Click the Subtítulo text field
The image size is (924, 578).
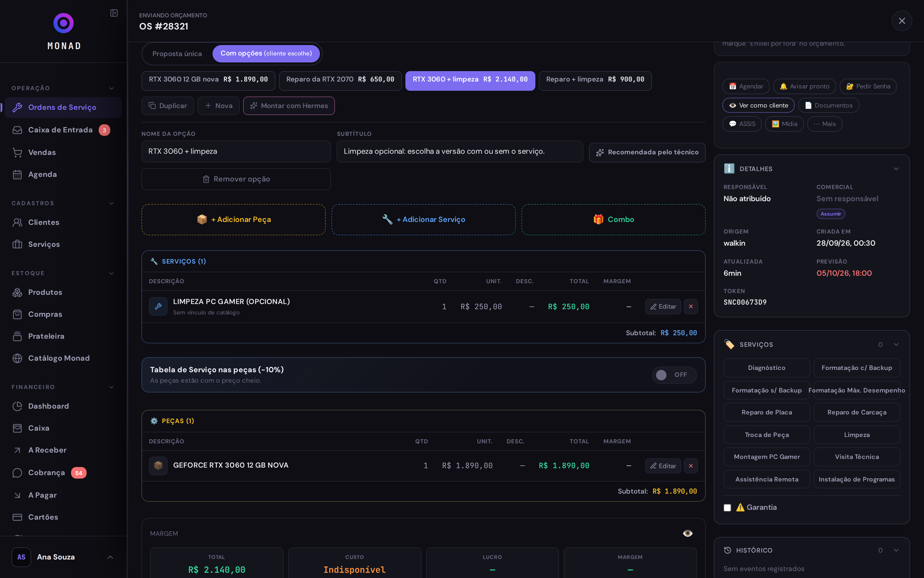pos(460,151)
